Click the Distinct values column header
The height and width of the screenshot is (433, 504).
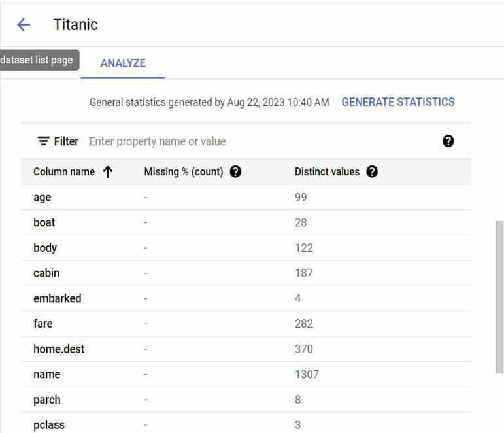pyautogui.click(x=327, y=172)
